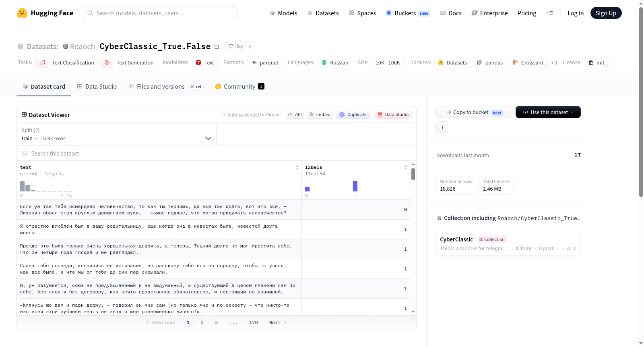Click the xet storage badge
This screenshot has width=644, height=347.
click(x=196, y=87)
